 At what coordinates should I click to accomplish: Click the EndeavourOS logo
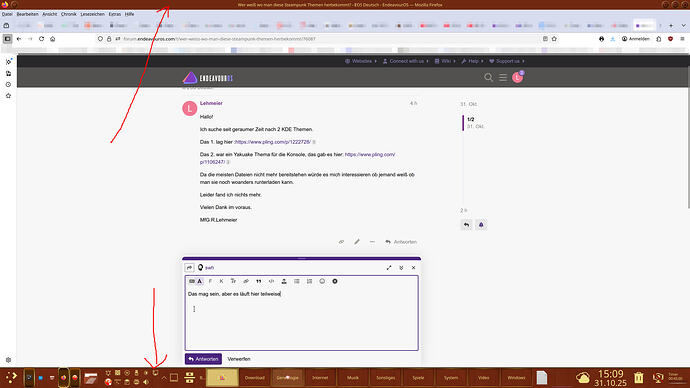pyautogui.click(x=208, y=78)
